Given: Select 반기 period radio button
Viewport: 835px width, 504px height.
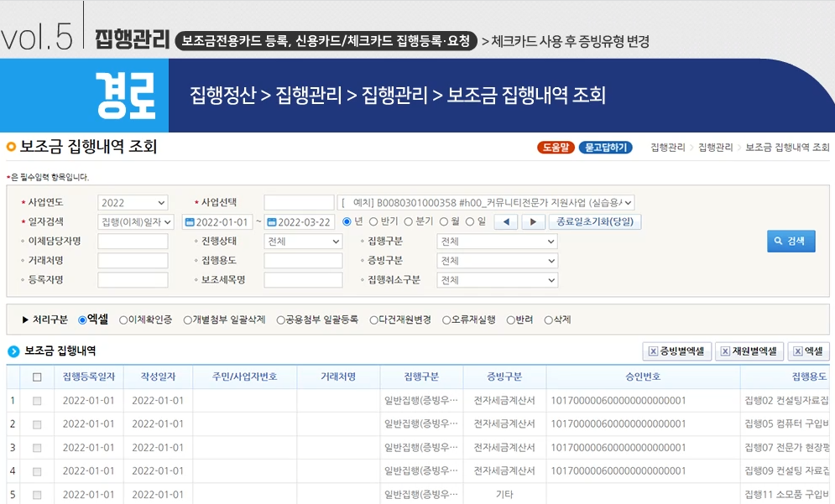Looking at the screenshot, I should 373,222.
